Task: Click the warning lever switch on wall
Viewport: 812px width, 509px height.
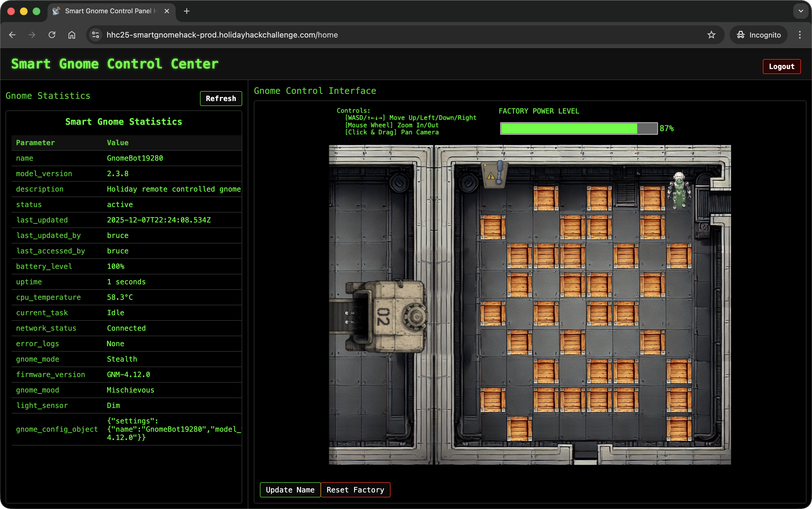Action: [495, 174]
